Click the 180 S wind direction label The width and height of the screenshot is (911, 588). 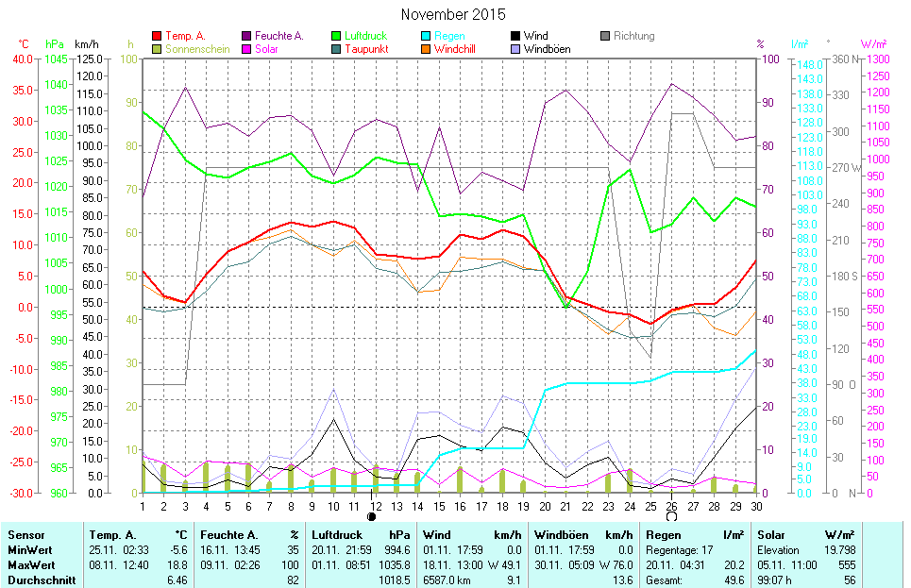click(845, 277)
